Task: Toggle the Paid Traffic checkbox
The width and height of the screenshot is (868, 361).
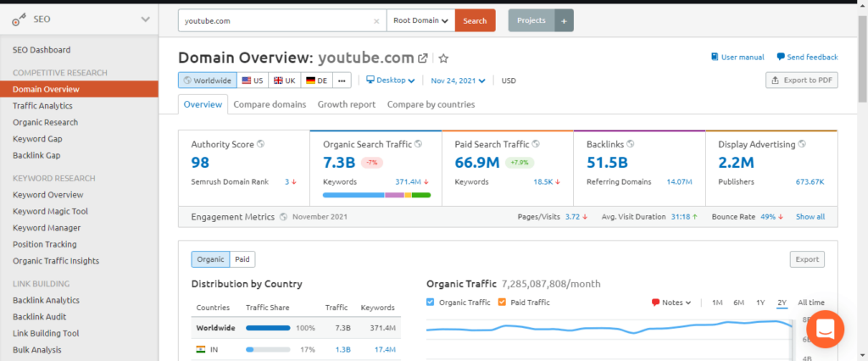Action: point(502,303)
